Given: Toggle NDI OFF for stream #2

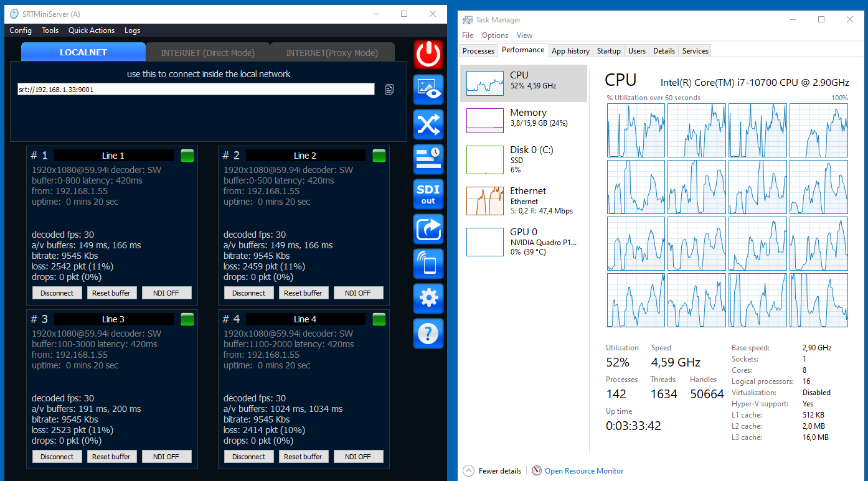Looking at the screenshot, I should (359, 293).
